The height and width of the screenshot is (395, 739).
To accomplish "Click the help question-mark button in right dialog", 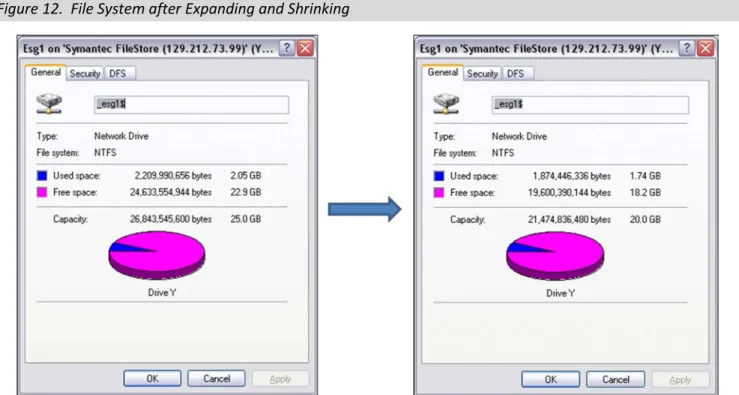I will click(686, 48).
